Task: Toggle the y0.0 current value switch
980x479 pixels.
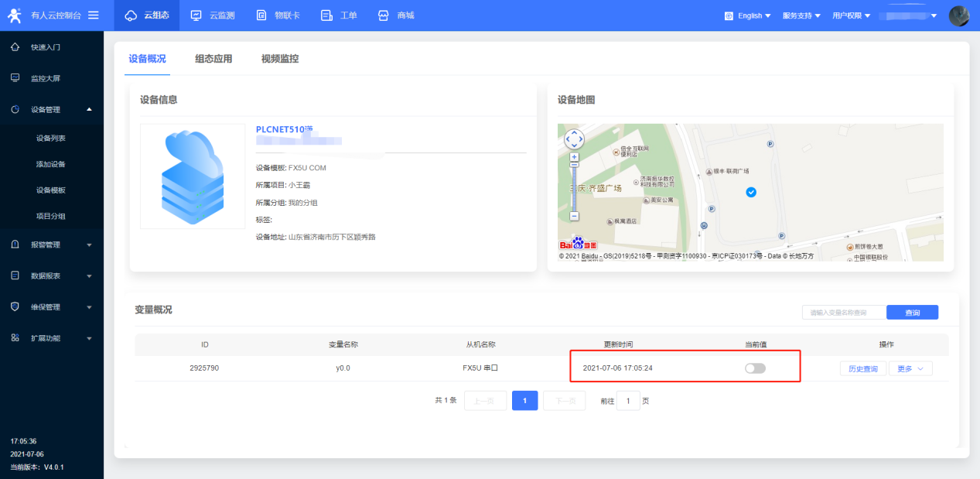Action: click(755, 368)
